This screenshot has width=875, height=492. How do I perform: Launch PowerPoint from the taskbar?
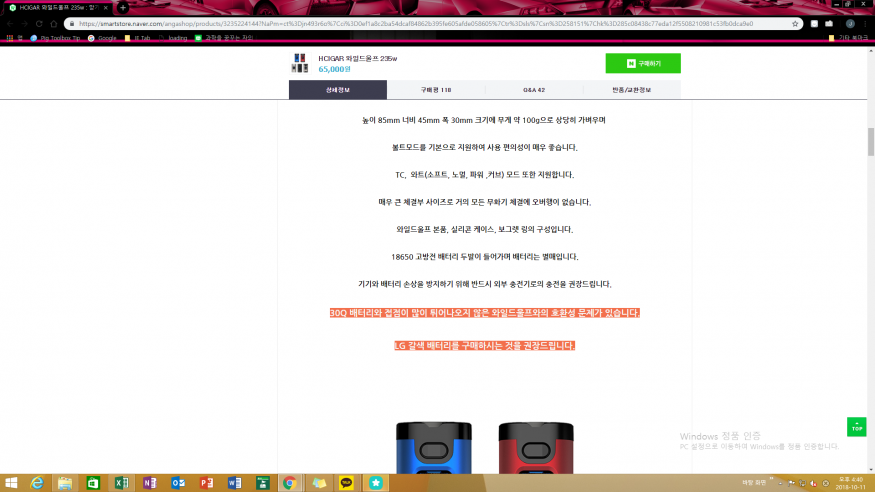coord(205,482)
